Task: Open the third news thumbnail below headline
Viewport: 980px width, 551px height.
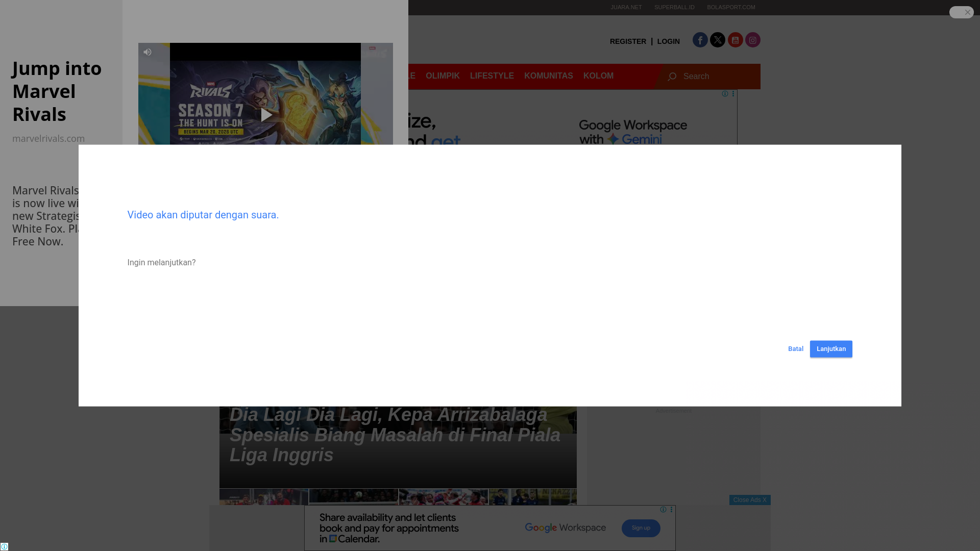Action: coord(444,497)
